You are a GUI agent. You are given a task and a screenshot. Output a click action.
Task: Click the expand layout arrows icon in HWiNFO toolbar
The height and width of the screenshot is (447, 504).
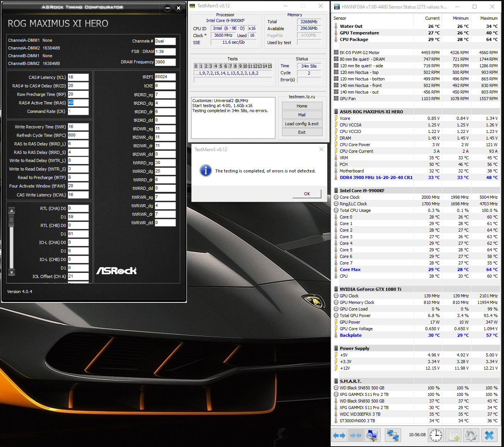click(339, 435)
